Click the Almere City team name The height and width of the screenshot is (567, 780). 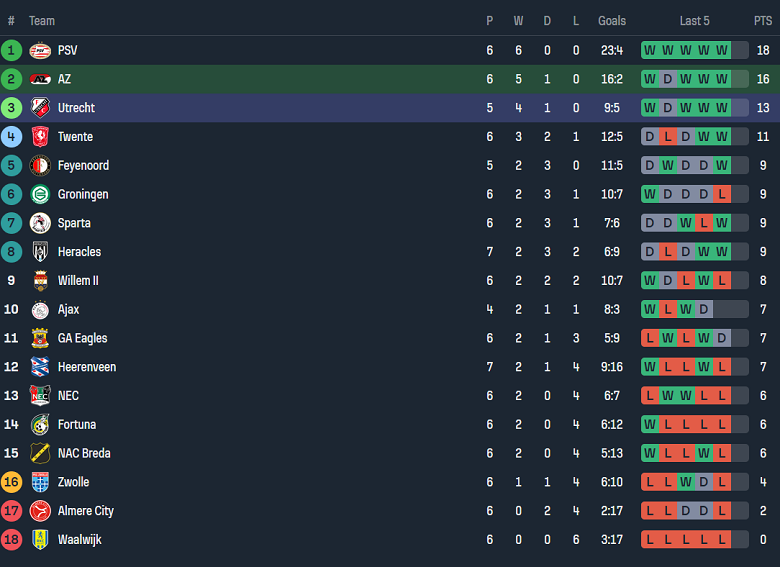click(86, 511)
